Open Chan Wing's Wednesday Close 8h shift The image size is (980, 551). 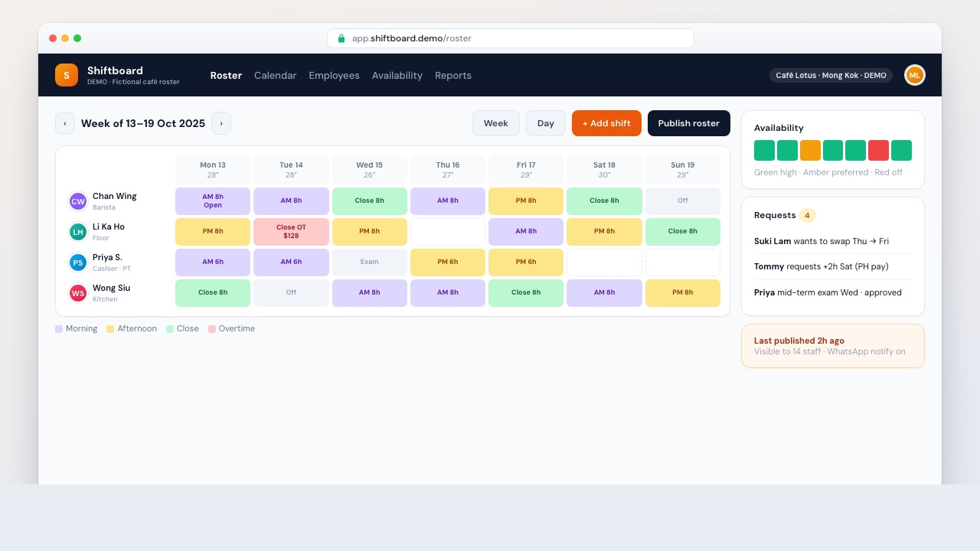369,201
